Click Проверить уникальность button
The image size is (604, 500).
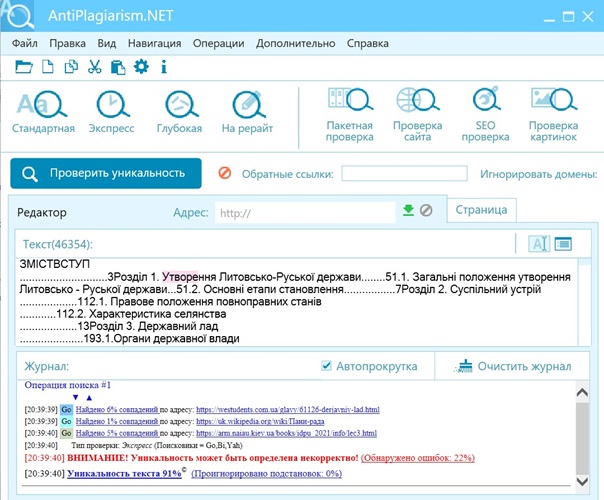[106, 173]
